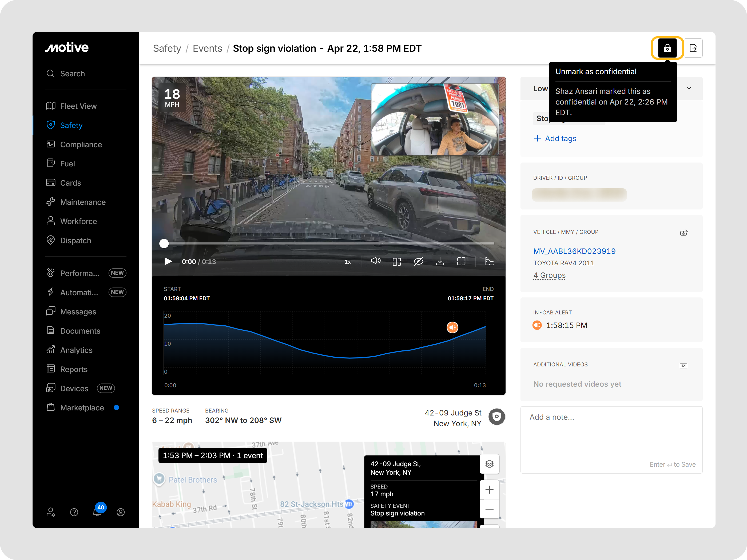Image resolution: width=747 pixels, height=560 pixels.
Task: Expand the 4 Groups list
Action: 549,275
